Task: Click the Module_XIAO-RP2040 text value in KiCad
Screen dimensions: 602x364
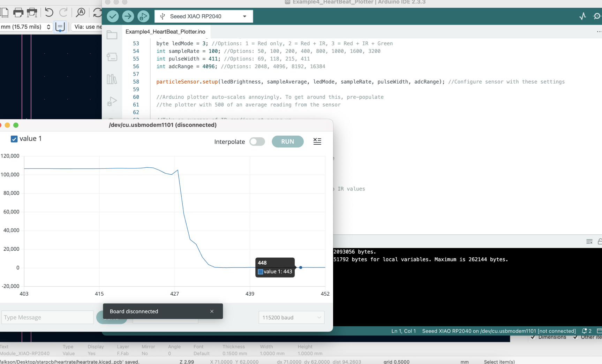Action: pos(25,353)
